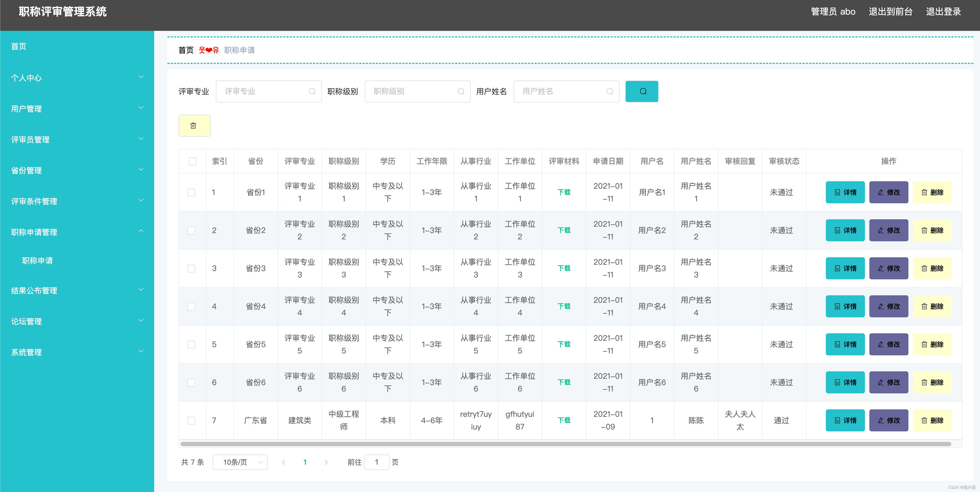Image resolution: width=980 pixels, height=492 pixels.
Task: Click 删除 for row 5 省份5
Action: pos(932,345)
